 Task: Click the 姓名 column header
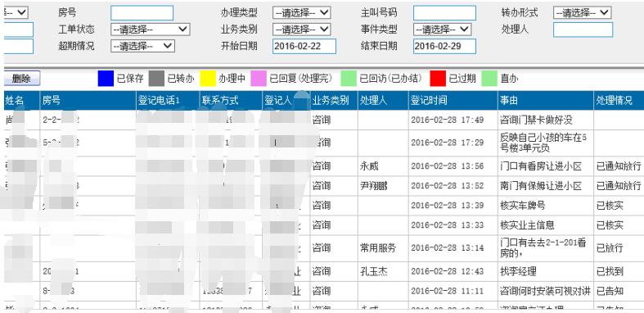point(22,100)
